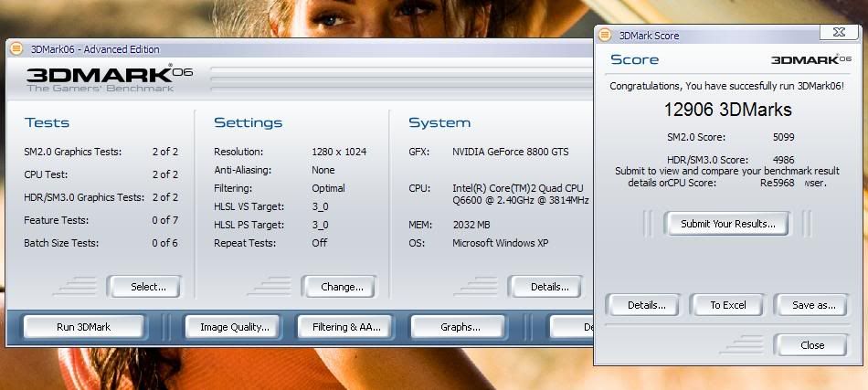The width and height of the screenshot is (868, 390).
Task: Click the HDR/SM3.0 Graphics Tests label
Action: point(84,197)
